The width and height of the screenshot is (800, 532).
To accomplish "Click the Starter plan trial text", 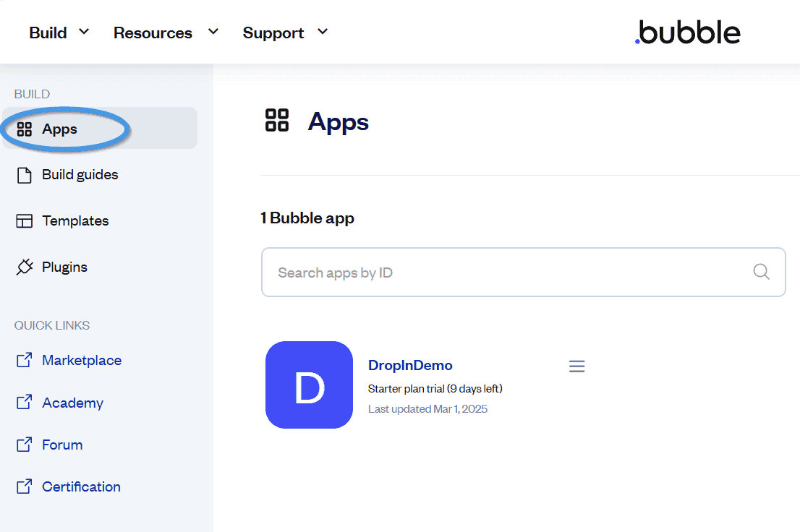I will click(435, 389).
